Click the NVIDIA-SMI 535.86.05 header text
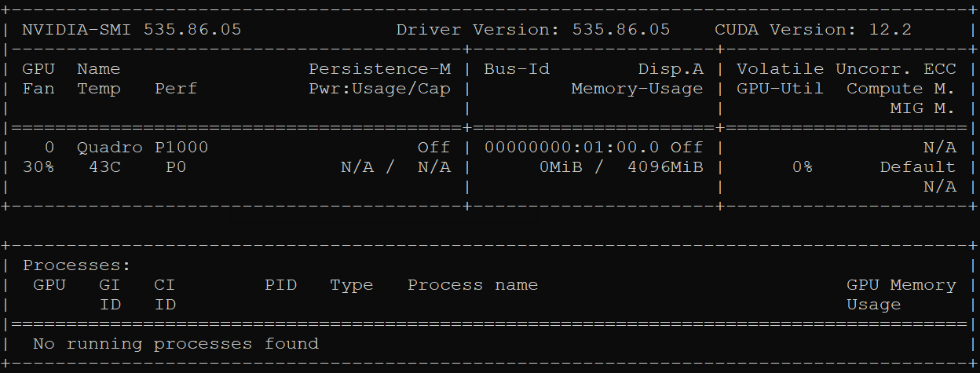 [131, 30]
